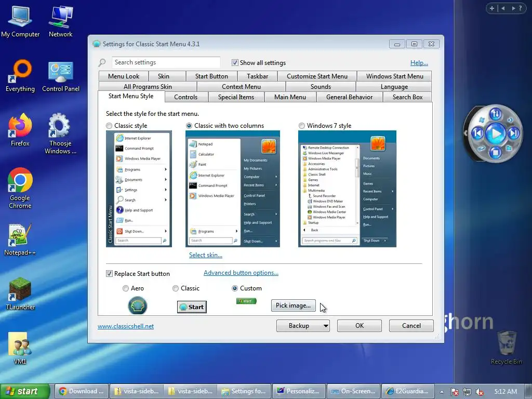
Task: Click the sidebar add gadget plus icon
Action: pos(491,8)
